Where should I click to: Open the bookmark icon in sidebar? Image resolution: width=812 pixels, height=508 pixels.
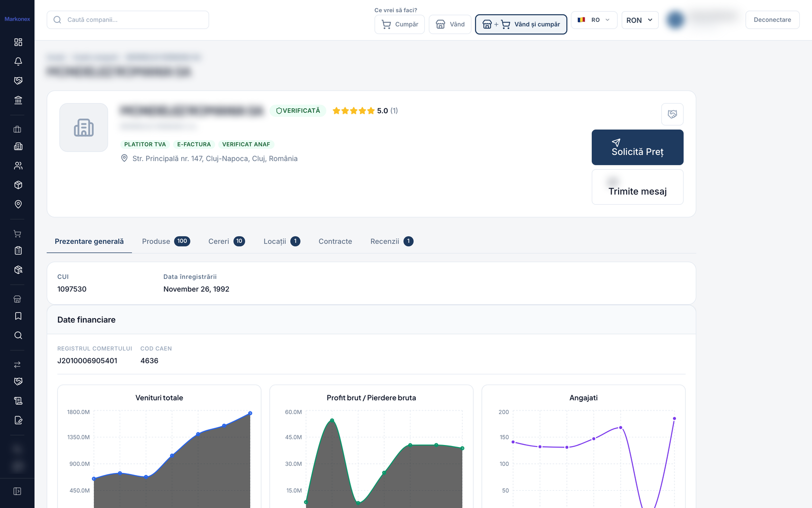pos(18,316)
